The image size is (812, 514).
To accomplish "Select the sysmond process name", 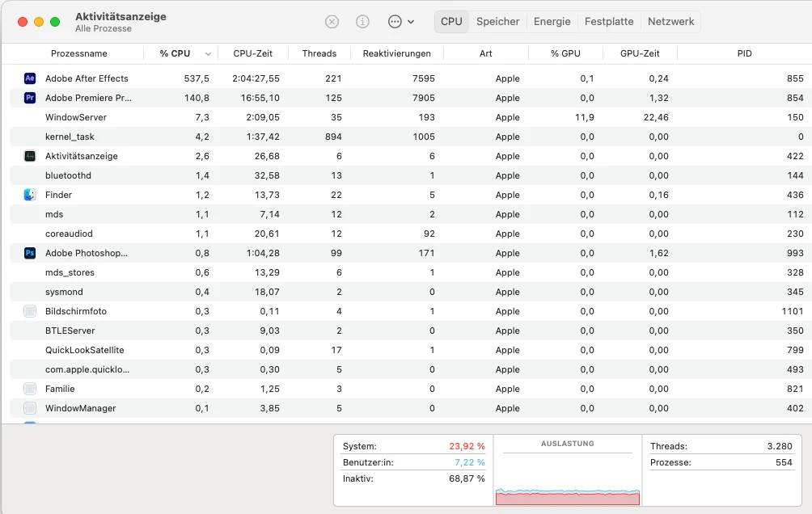I will point(64,292).
